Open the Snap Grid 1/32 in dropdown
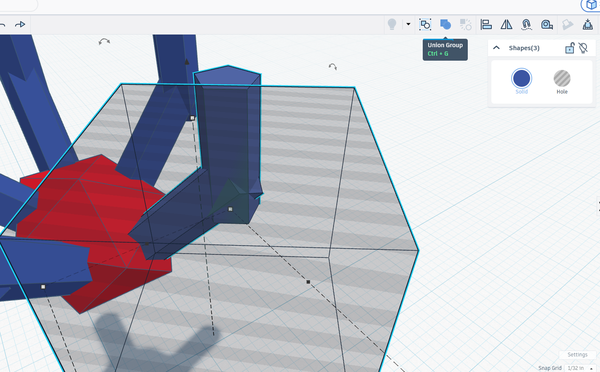The image size is (600, 372). tap(580, 368)
